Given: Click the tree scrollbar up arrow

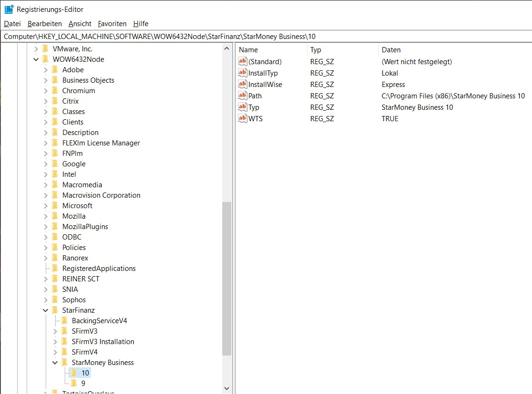Looking at the screenshot, I should [227, 49].
